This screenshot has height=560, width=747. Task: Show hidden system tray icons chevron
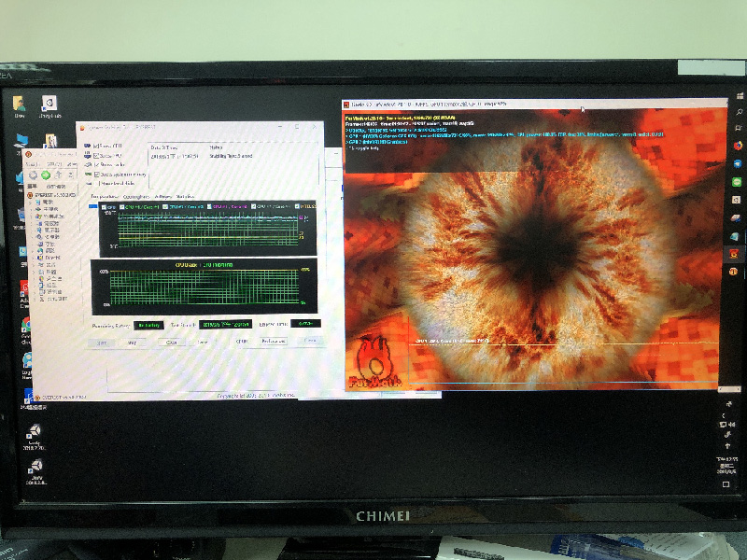coord(724,415)
